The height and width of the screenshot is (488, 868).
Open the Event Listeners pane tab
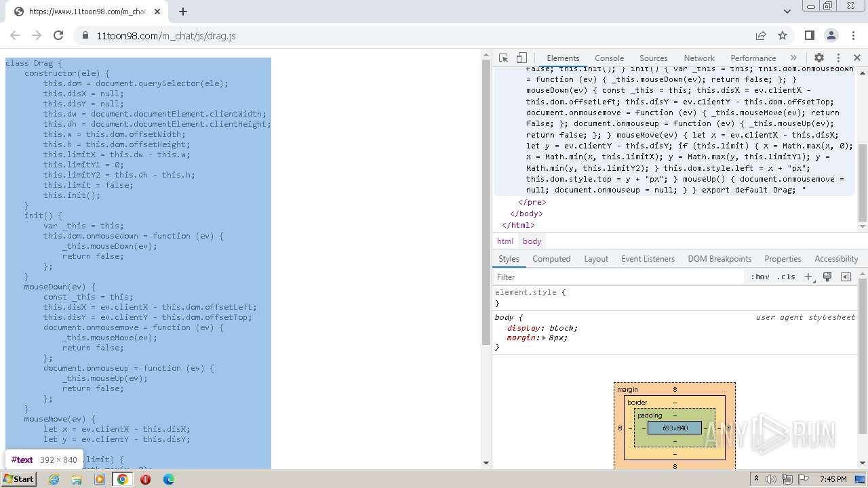click(648, 259)
